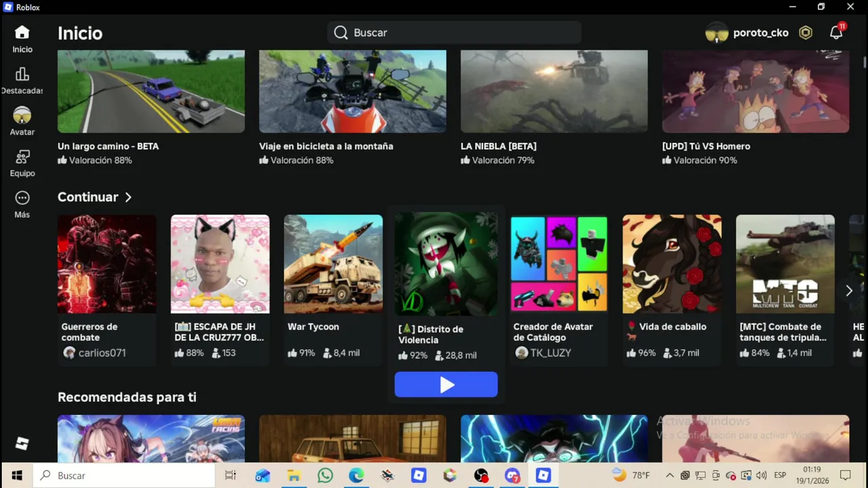Screen dimensions: 868x488
Task: Focus the Buscar search field
Action: [x=454, y=33]
